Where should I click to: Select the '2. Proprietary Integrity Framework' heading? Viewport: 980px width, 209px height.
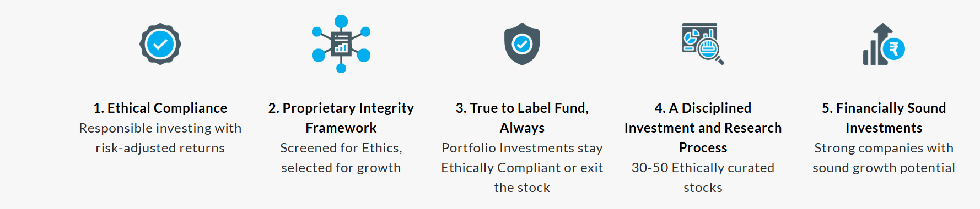click(x=341, y=118)
